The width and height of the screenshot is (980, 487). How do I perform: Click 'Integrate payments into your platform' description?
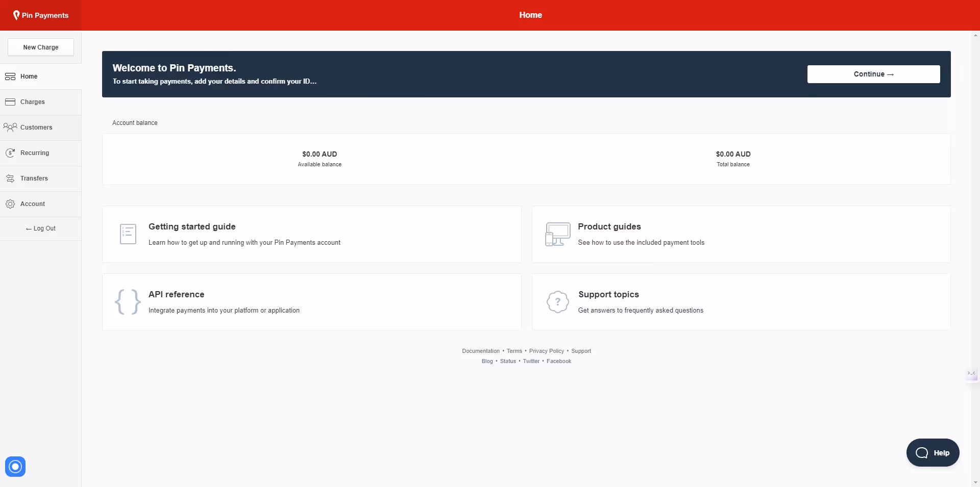click(x=224, y=310)
